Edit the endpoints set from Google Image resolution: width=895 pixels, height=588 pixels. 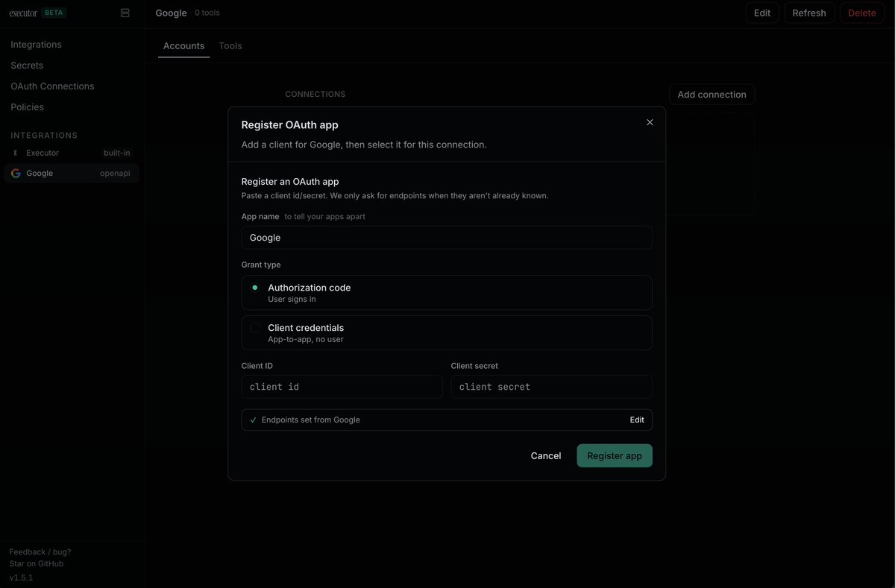637,420
